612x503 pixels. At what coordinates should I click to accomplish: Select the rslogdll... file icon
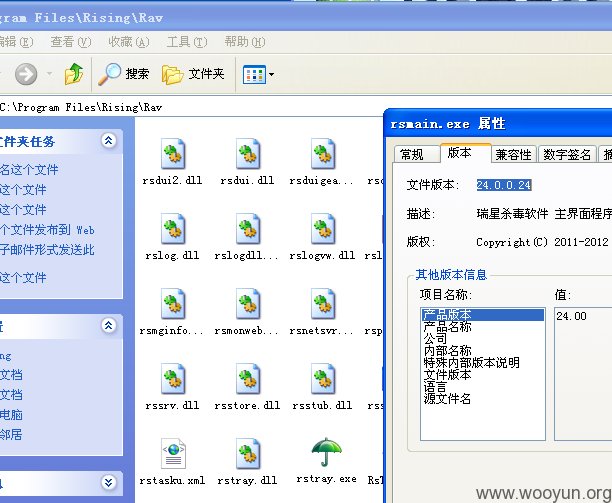coord(248,229)
